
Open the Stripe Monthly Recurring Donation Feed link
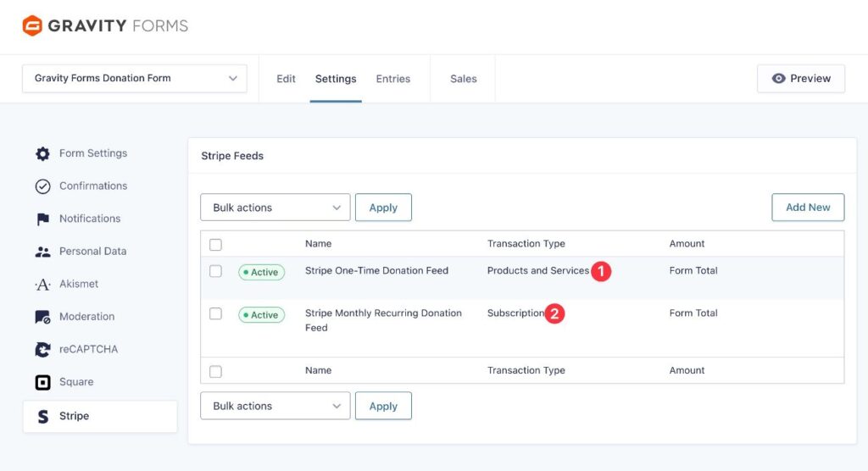pyautogui.click(x=383, y=320)
